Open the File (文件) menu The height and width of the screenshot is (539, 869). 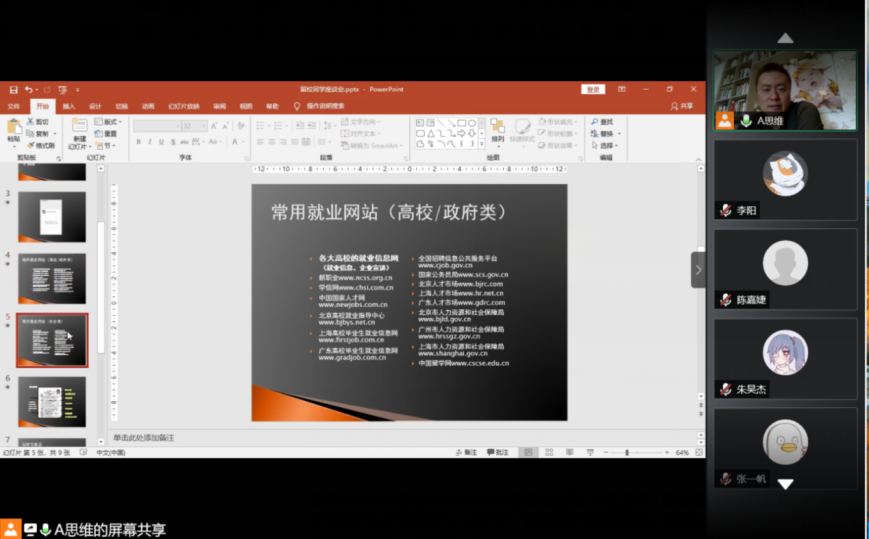[13, 106]
